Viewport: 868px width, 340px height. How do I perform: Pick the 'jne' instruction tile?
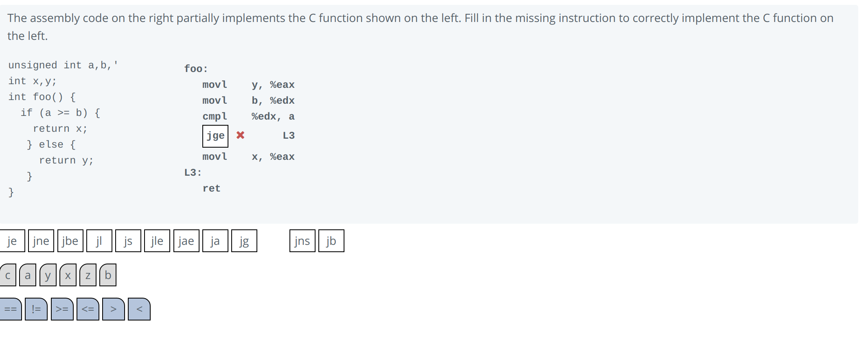coord(41,241)
